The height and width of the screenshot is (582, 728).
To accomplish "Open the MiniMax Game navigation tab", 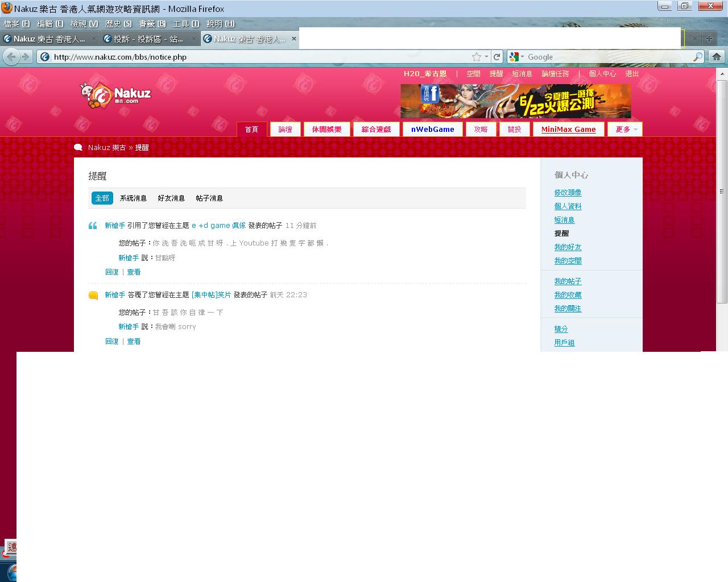I will click(569, 129).
